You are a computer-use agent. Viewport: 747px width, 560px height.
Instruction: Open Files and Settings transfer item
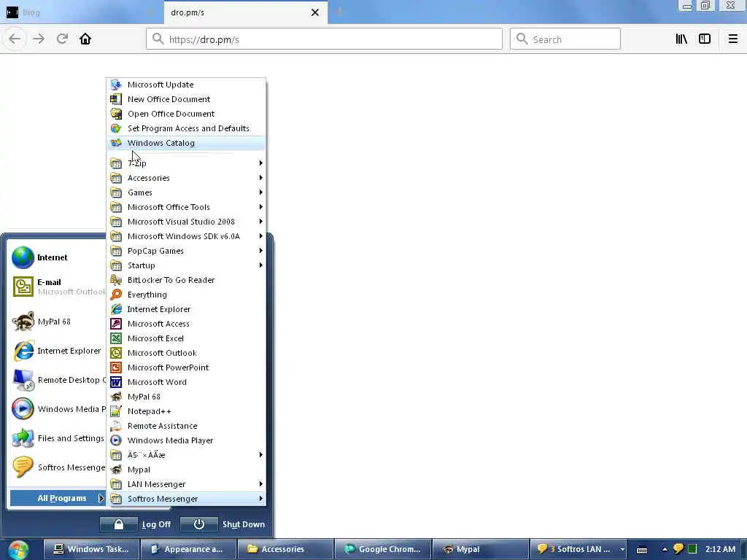[58, 438]
